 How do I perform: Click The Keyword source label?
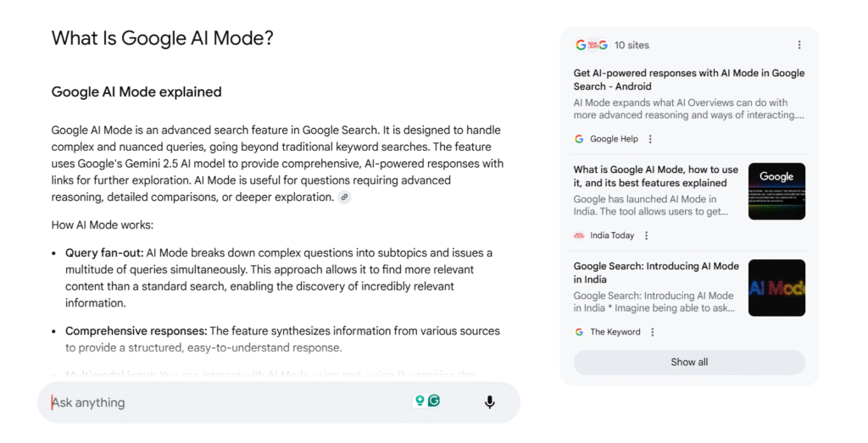point(615,332)
